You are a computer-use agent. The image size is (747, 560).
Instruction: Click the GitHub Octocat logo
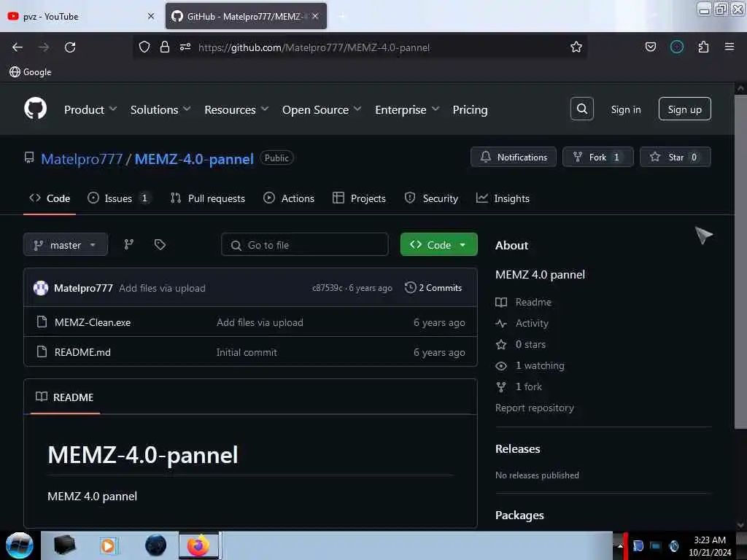(35, 109)
